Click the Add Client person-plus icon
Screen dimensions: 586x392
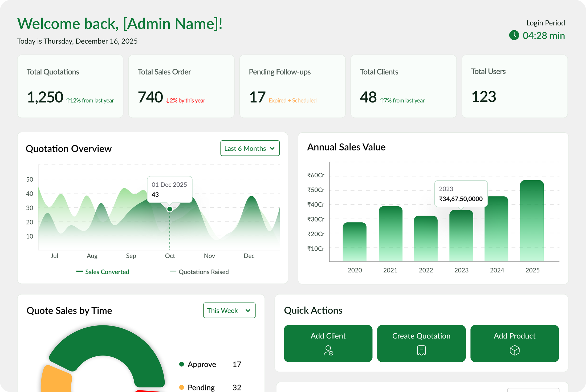[x=328, y=350]
